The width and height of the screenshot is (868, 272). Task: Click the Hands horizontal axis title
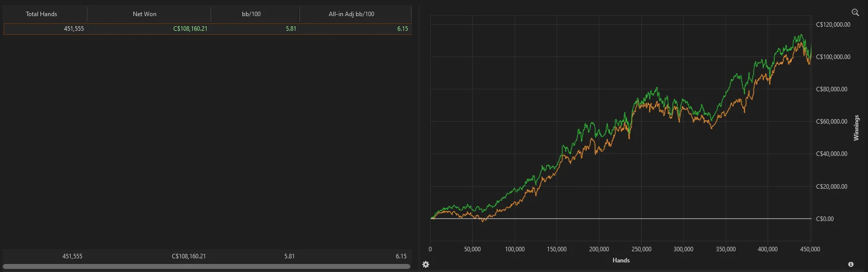coord(621,260)
